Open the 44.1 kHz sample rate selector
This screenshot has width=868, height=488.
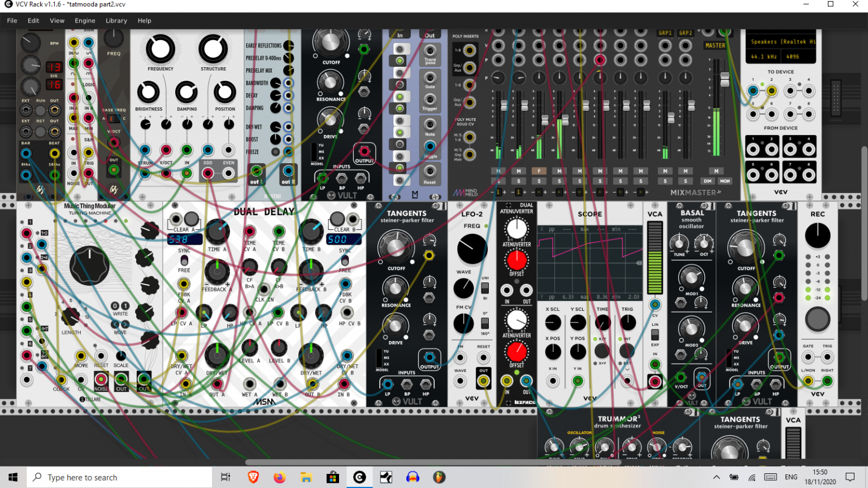click(x=763, y=56)
